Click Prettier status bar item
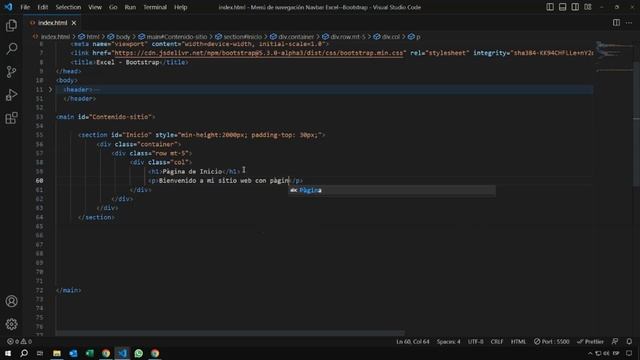Viewport: 640px width, 360px height. (x=590, y=342)
